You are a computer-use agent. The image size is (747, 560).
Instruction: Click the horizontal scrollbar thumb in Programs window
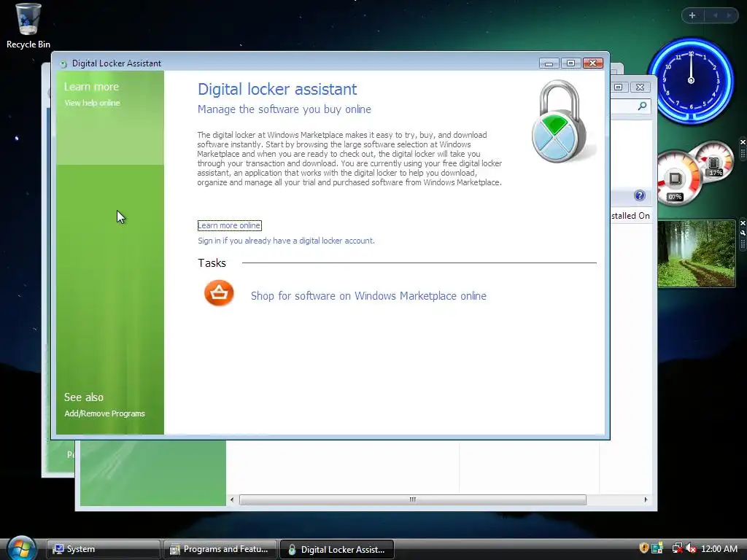pos(413,499)
